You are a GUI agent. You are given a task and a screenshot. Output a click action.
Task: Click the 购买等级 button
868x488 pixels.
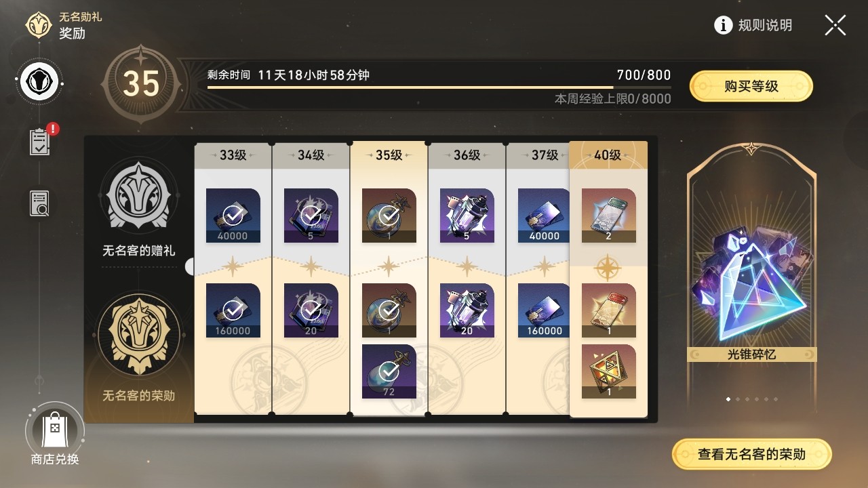coord(751,86)
